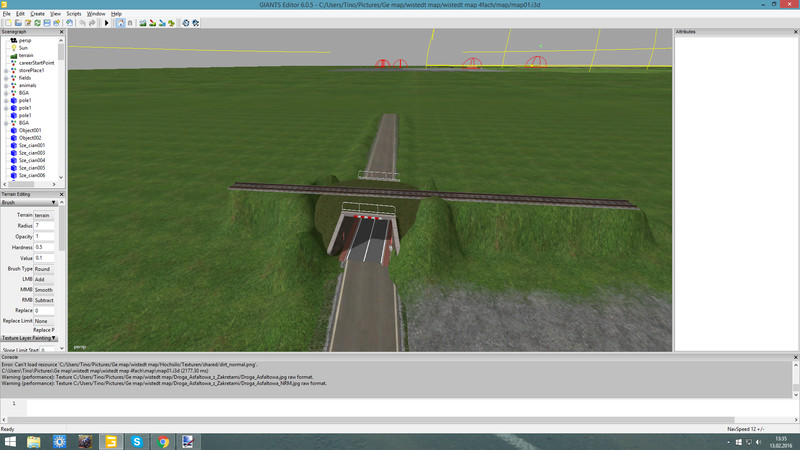Expand the animals node in scenegraph
This screenshot has width=800, height=450.
pos(5,85)
